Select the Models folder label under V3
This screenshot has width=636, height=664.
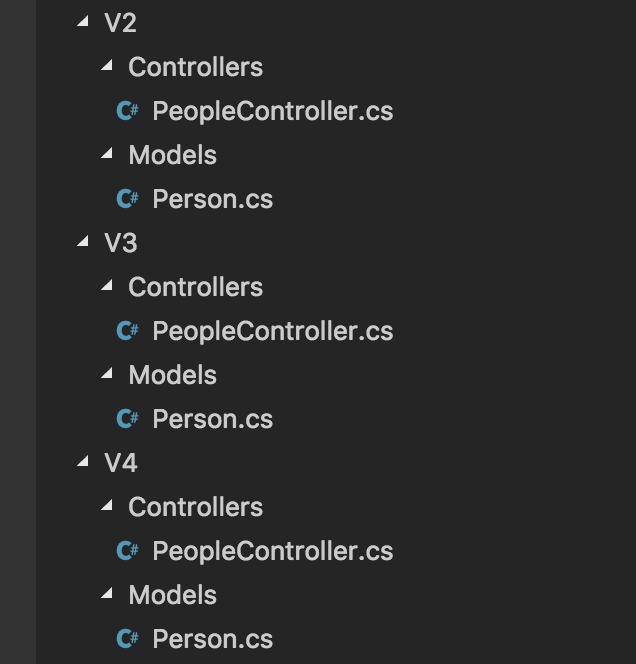tap(172, 375)
